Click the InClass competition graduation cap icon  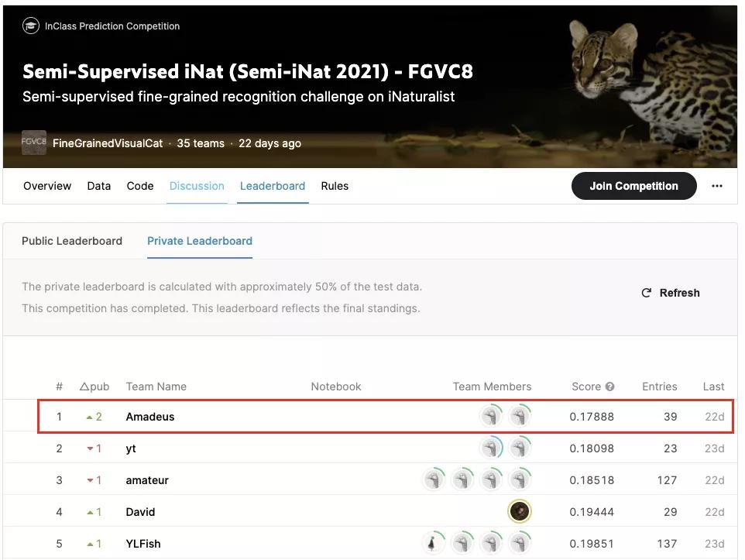click(31, 26)
